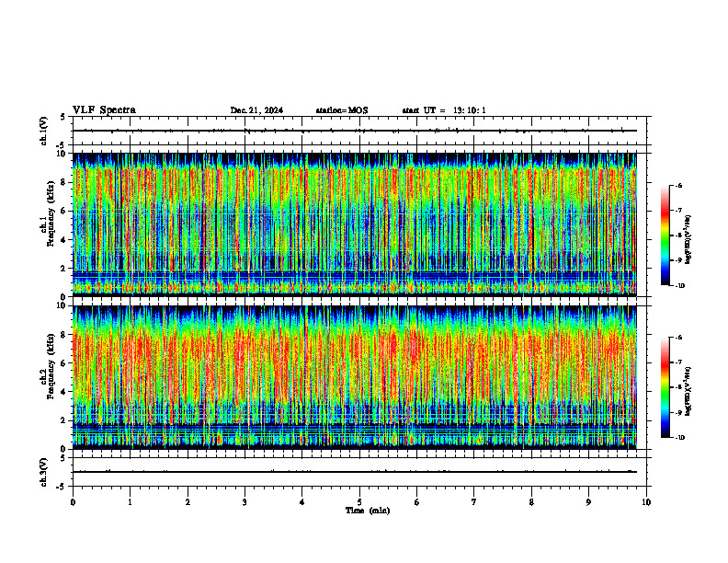
Task: Click the "5" tick on the time axis
Action: click(359, 502)
